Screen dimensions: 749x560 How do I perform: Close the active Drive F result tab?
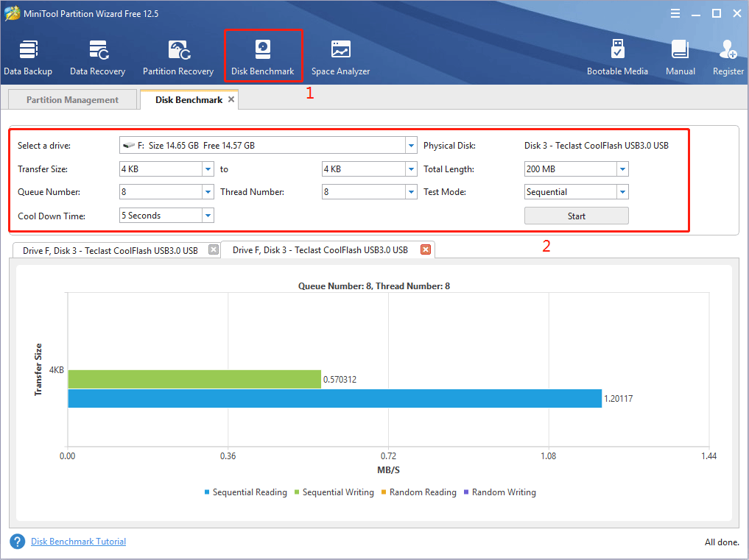[425, 249]
